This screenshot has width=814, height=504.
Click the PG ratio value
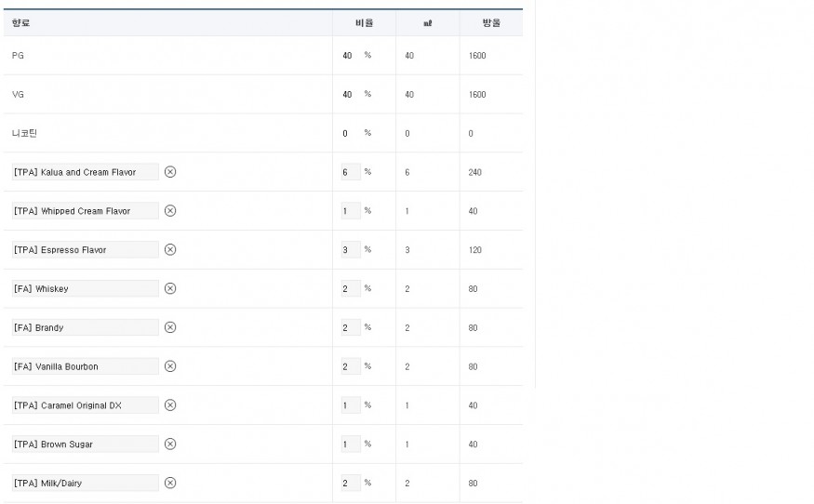(348, 56)
